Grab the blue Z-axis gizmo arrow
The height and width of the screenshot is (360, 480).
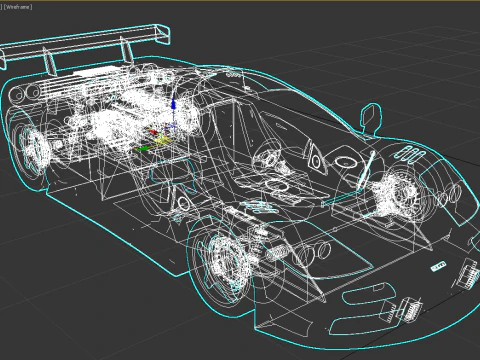pos(173,104)
